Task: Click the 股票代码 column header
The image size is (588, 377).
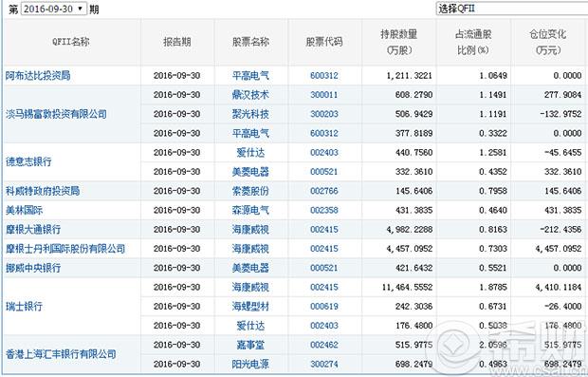Action: pos(324,42)
